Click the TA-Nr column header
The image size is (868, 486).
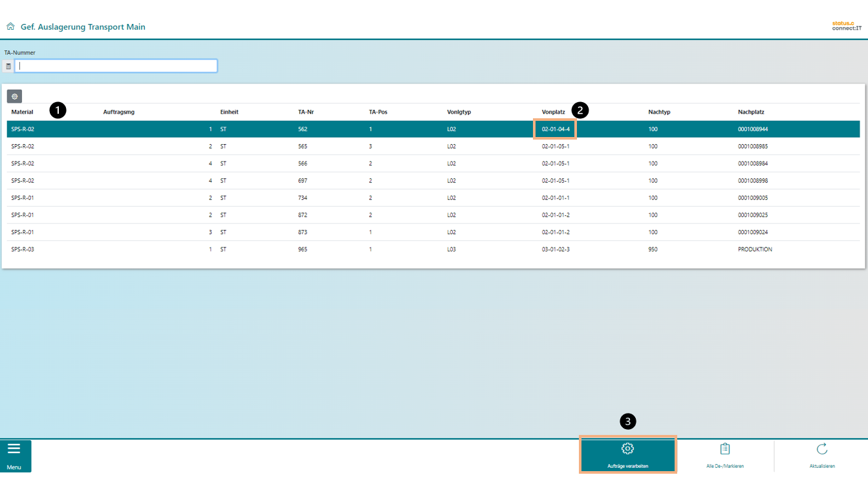point(305,112)
